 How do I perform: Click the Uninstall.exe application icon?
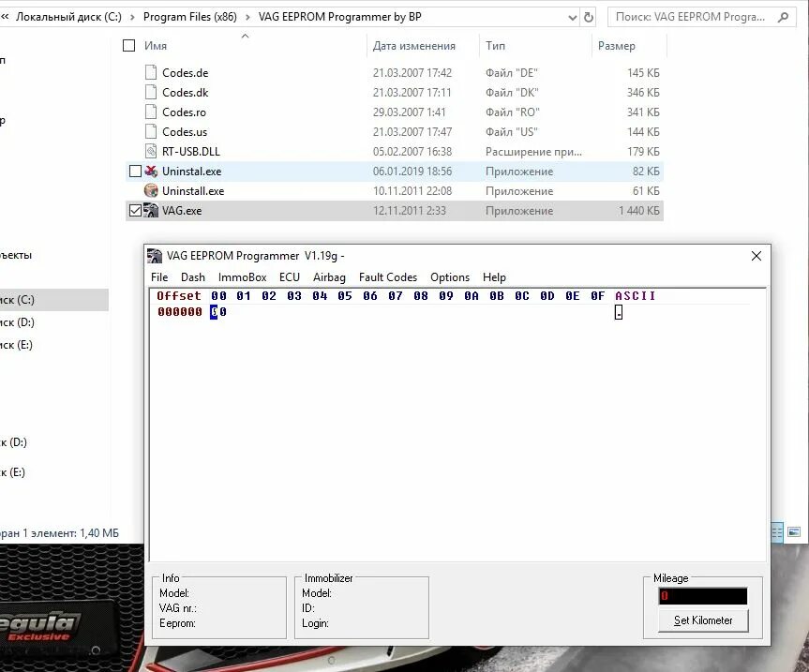(151, 190)
